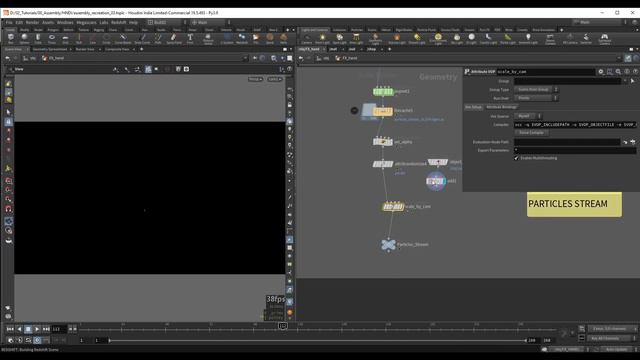Select the Grid shelf tool

tap(65, 39)
